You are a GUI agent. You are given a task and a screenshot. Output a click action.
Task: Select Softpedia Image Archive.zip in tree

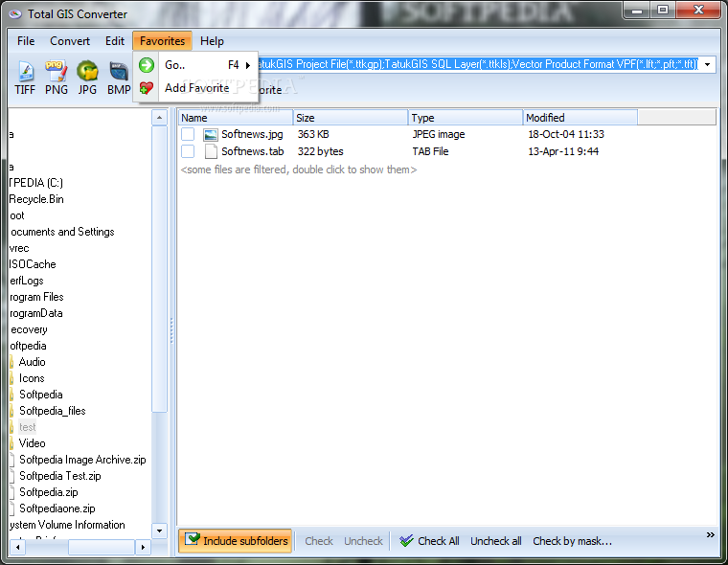pyautogui.click(x=82, y=460)
